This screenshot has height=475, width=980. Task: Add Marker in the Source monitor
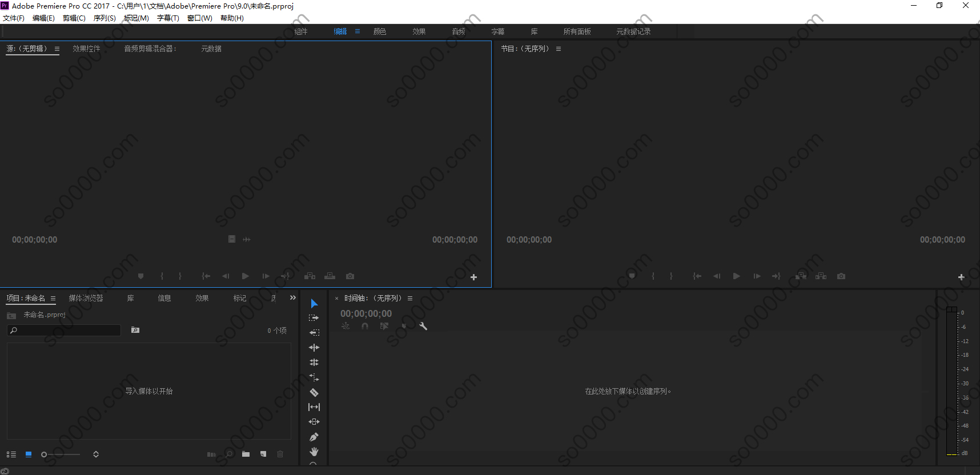141,276
